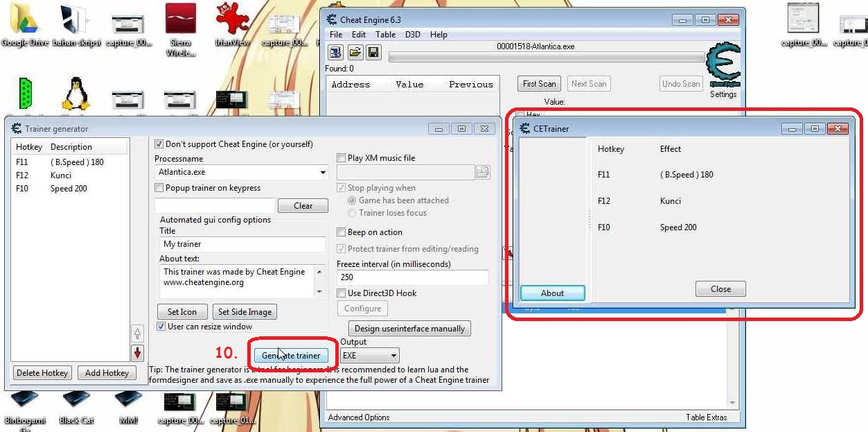Click Advanced Options in Cheat Engine status bar

(359, 417)
